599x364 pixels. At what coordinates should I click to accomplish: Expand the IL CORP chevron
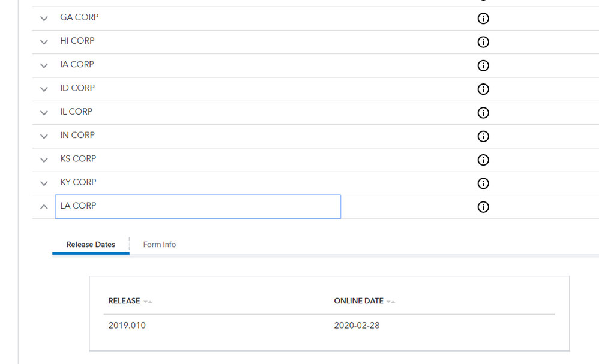point(44,113)
